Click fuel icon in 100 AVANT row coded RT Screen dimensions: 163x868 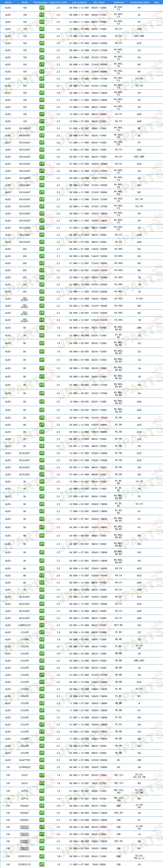point(42,143)
